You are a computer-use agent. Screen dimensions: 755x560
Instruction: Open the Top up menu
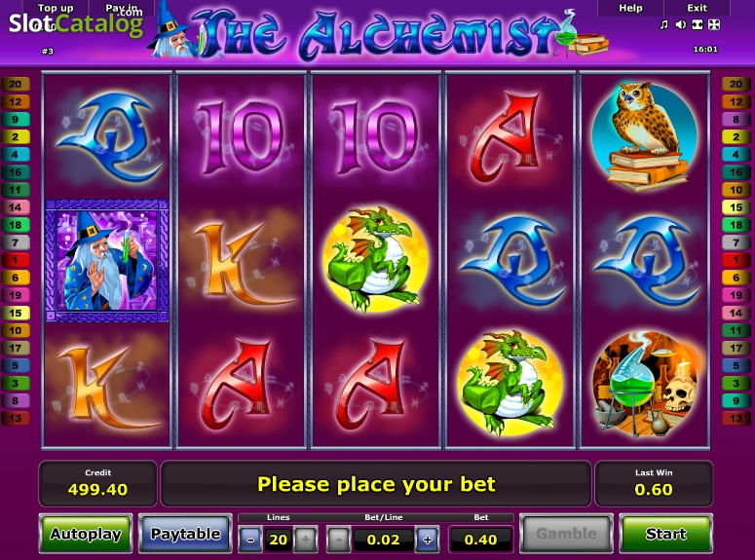click(x=56, y=8)
